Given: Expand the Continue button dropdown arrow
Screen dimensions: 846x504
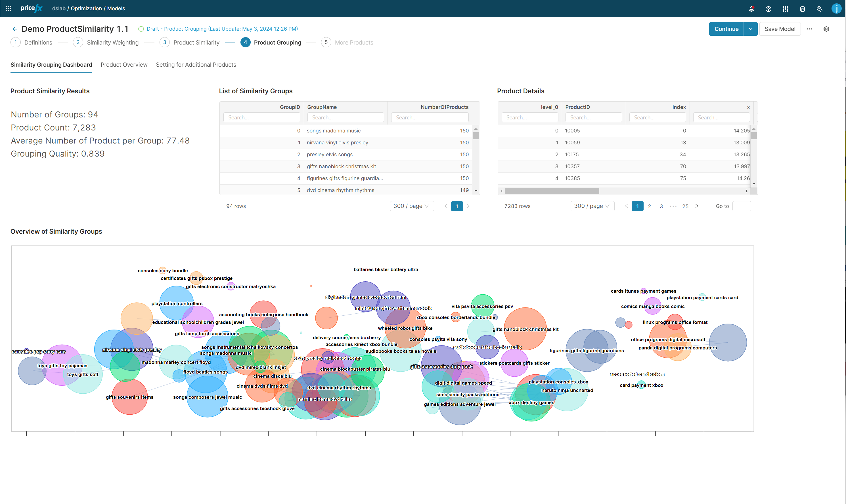Looking at the screenshot, I should (750, 29).
